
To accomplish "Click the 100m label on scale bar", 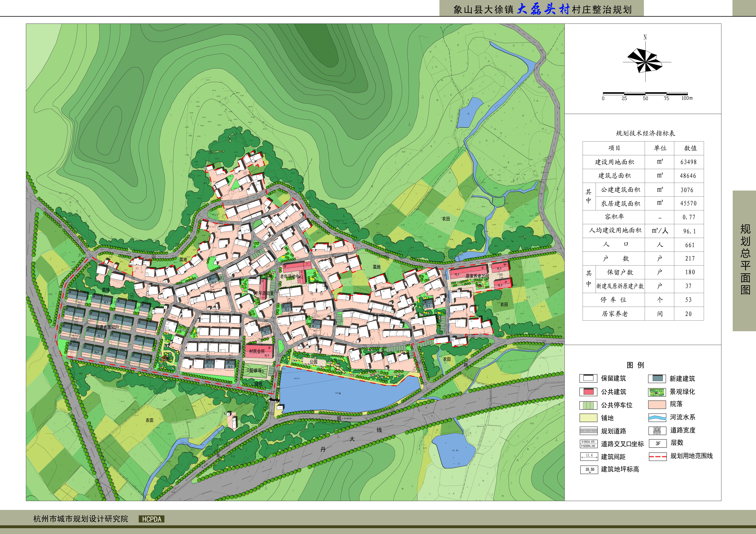I will click(x=687, y=98).
